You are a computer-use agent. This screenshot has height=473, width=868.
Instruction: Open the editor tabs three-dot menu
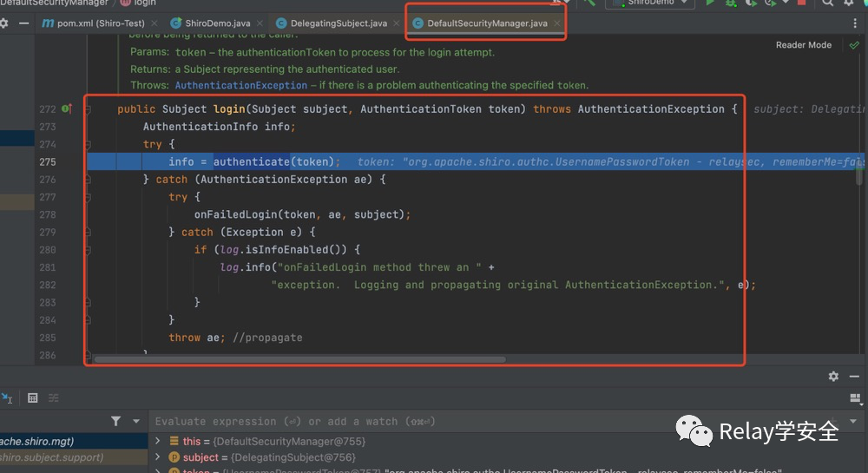tap(855, 23)
